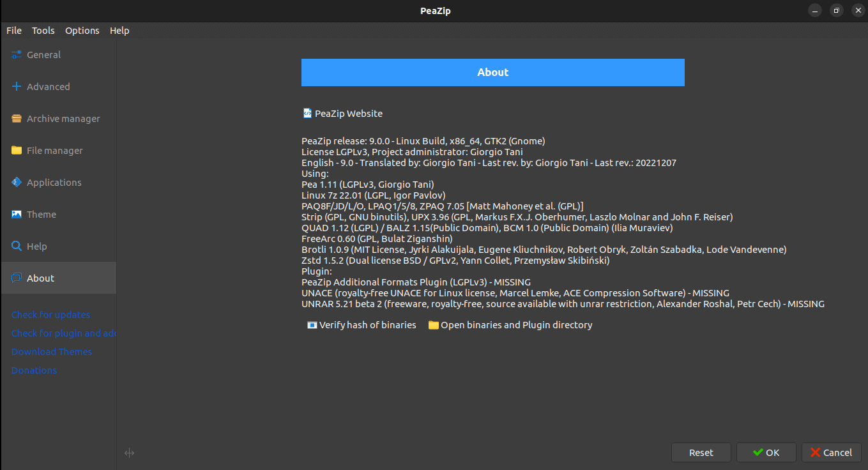868x470 pixels.
Task: Open the Applications section icon
Action: click(x=17, y=183)
